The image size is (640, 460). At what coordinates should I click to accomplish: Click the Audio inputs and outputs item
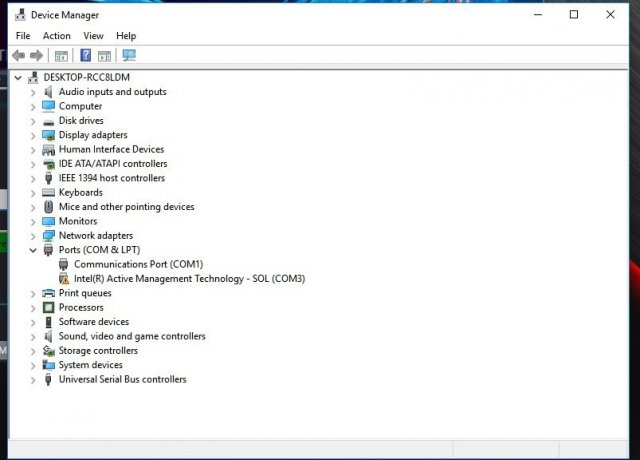click(x=112, y=92)
